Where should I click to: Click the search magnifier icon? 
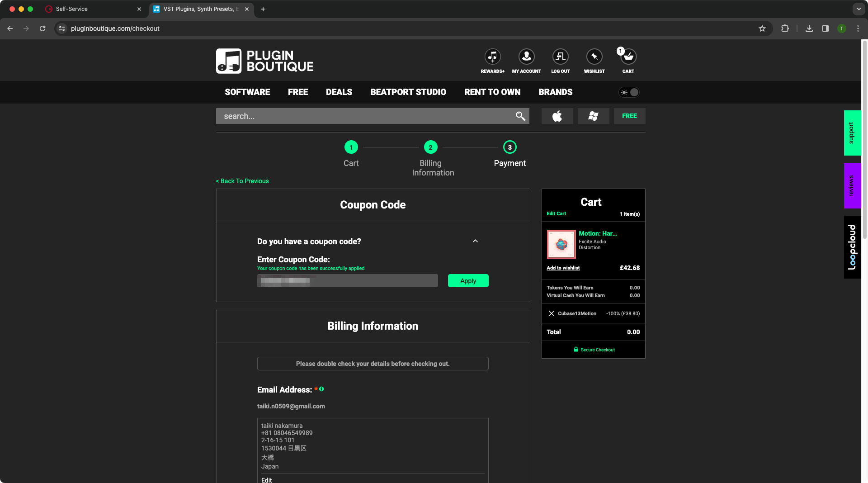pyautogui.click(x=520, y=116)
